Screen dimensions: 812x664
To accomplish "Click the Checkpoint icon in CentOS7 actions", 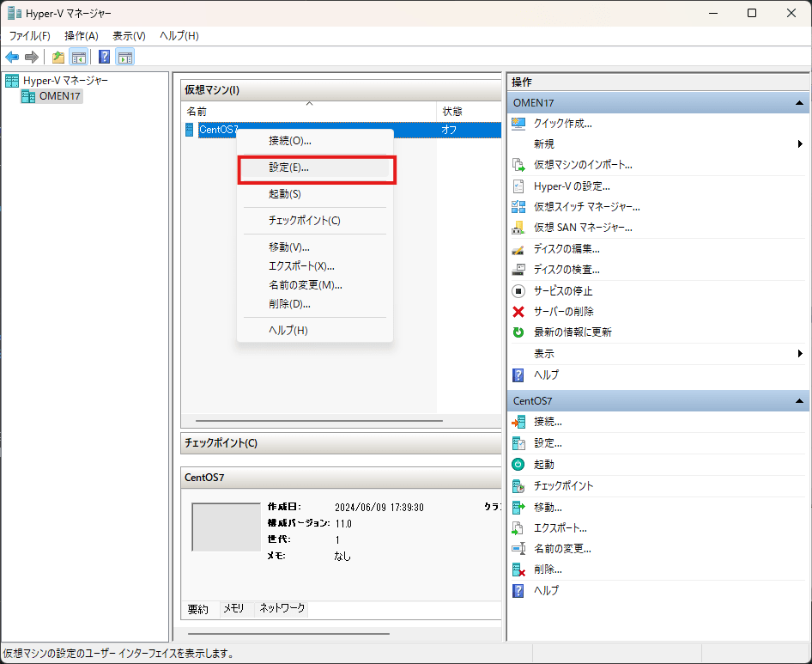I will (x=518, y=485).
